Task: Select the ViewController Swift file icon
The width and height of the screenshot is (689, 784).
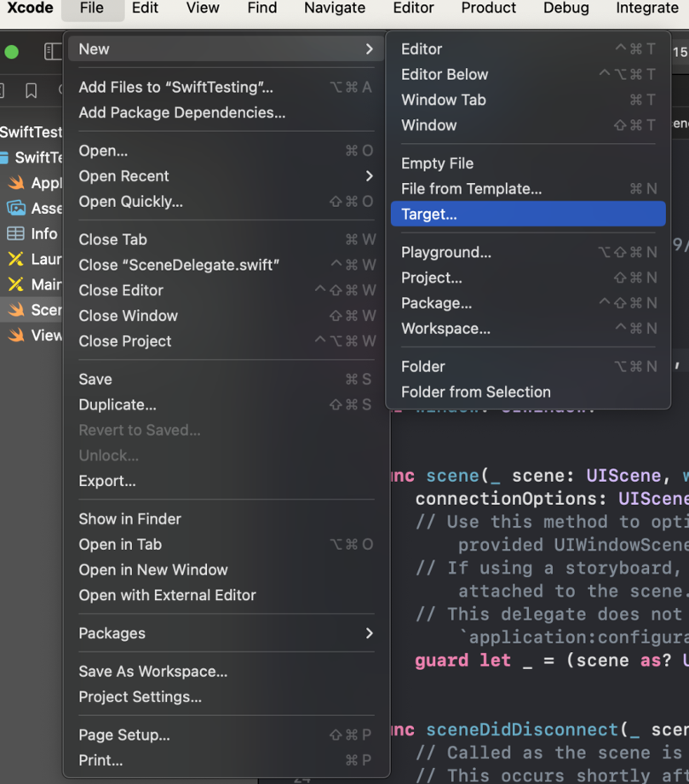Action: click(16, 335)
